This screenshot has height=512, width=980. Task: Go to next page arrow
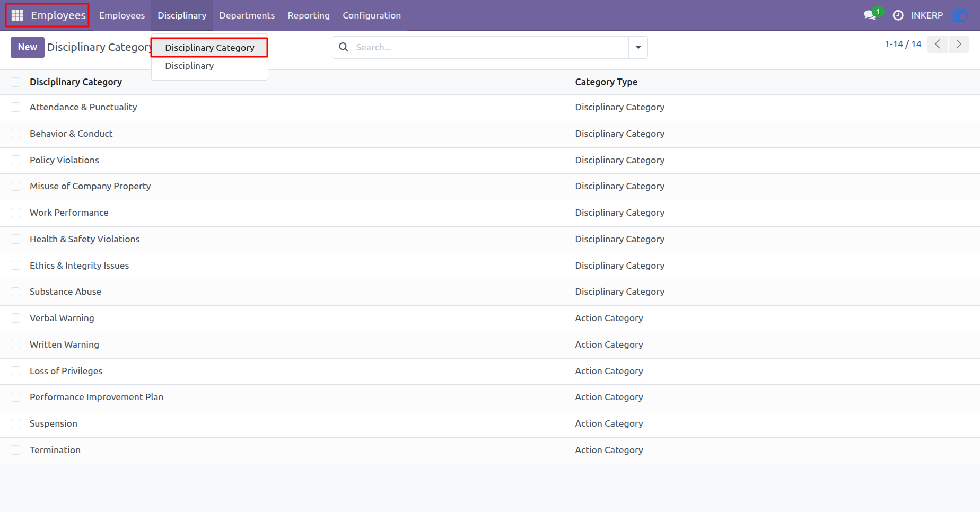point(959,44)
